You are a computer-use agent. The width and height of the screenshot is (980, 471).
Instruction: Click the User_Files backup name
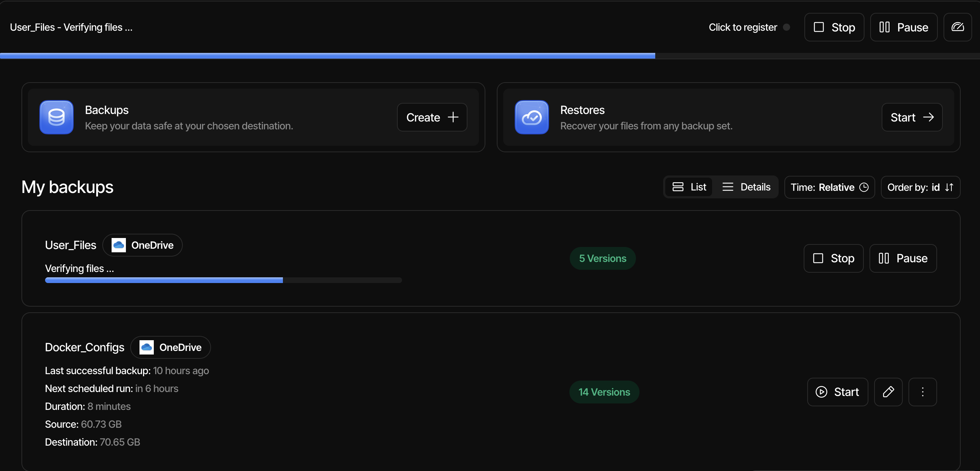[x=70, y=245]
